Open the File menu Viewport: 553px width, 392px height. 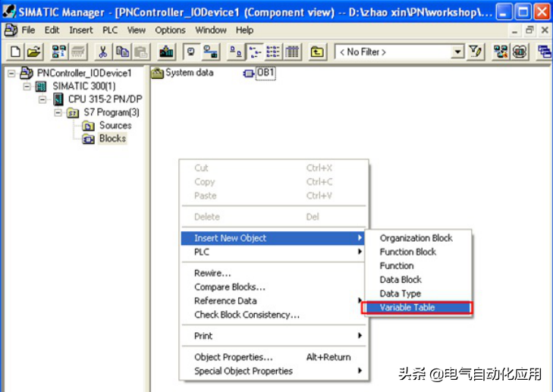point(28,30)
